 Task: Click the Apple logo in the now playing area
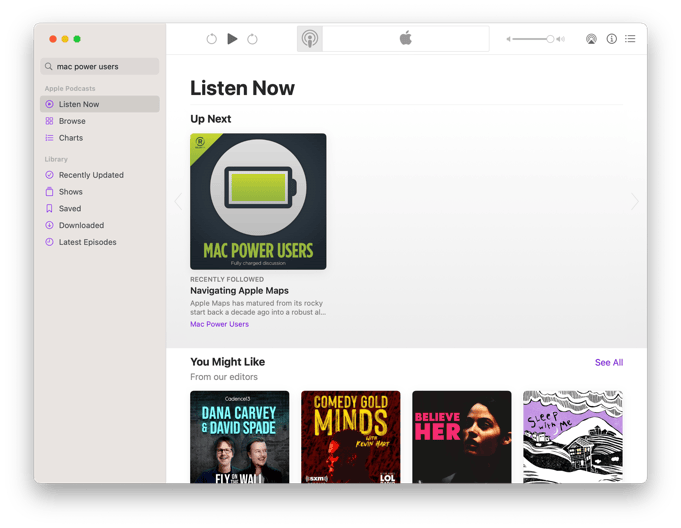tap(406, 38)
